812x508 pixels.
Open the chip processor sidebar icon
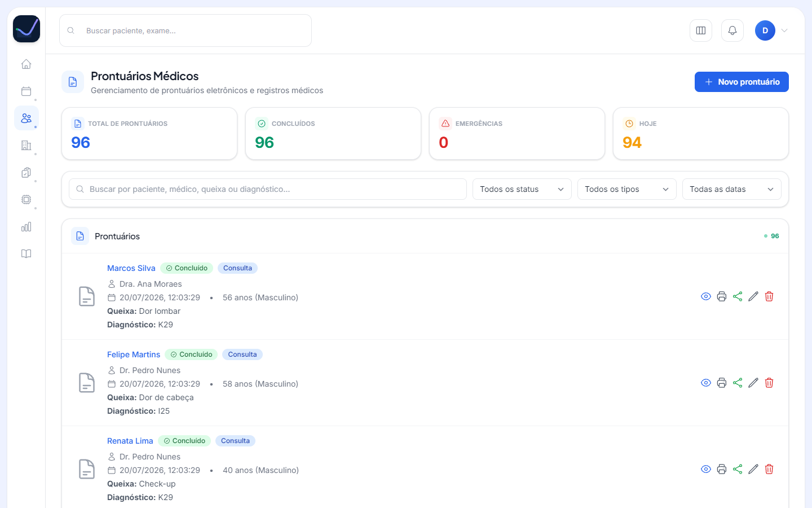(26, 200)
